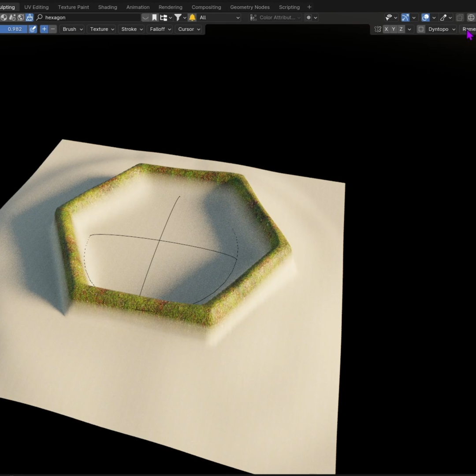Switch to the Shading workspace tab
The height and width of the screenshot is (476, 476).
click(x=108, y=7)
